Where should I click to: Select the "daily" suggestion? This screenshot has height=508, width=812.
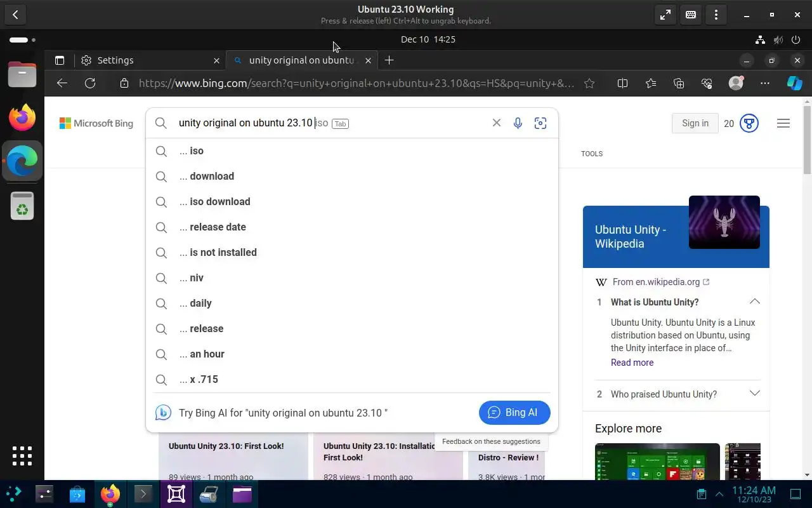[352, 304]
